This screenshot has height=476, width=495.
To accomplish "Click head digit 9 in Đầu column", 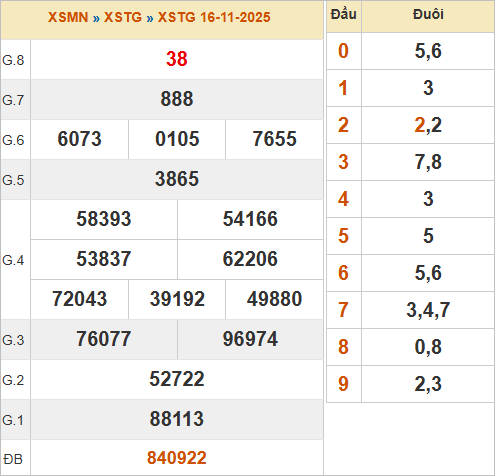I will [x=343, y=384].
